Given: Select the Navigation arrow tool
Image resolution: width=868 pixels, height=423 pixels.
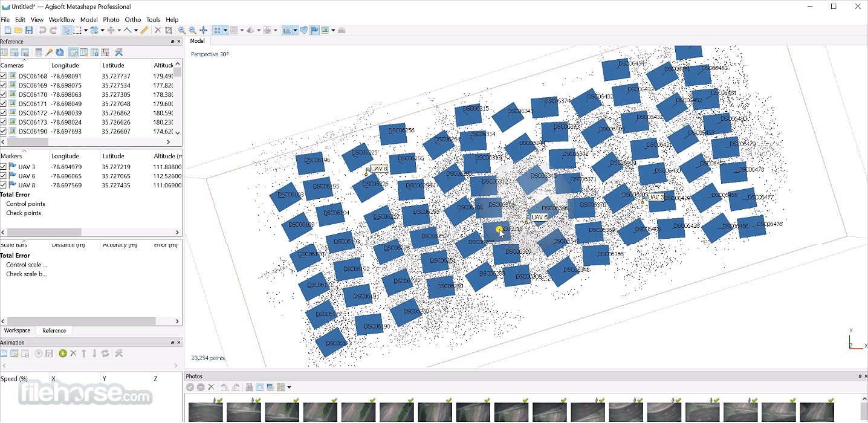Looking at the screenshot, I should pyautogui.click(x=66, y=30).
